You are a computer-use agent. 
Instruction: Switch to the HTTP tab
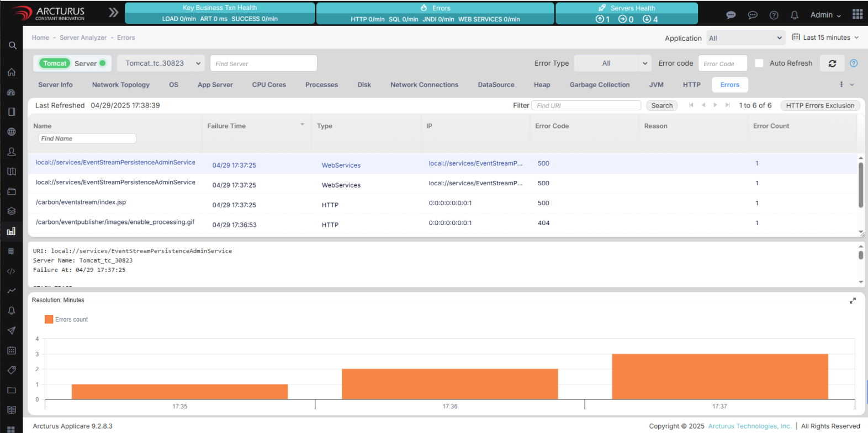692,85
